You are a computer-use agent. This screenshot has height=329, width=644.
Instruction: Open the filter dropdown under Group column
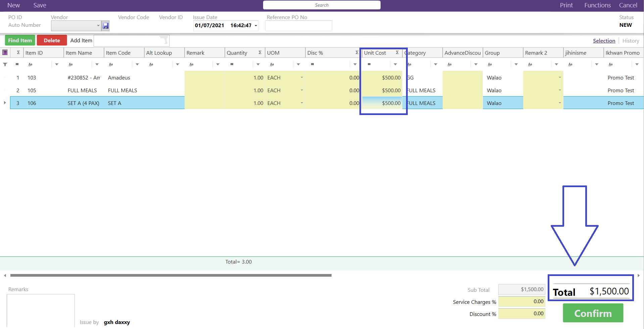[x=516, y=64]
